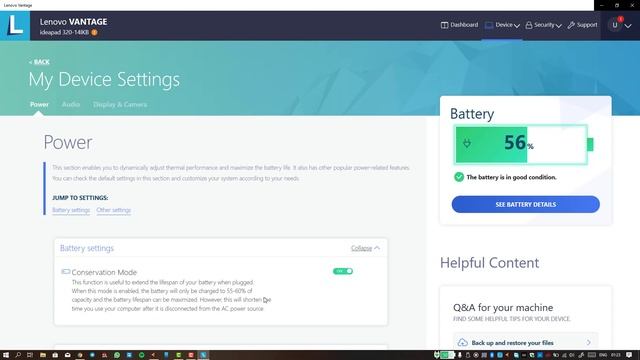Jump to Battery settings link

pos(71,210)
